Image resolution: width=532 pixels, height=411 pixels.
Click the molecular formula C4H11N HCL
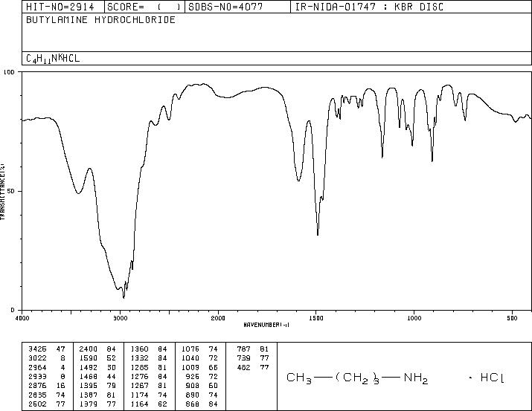(53, 59)
